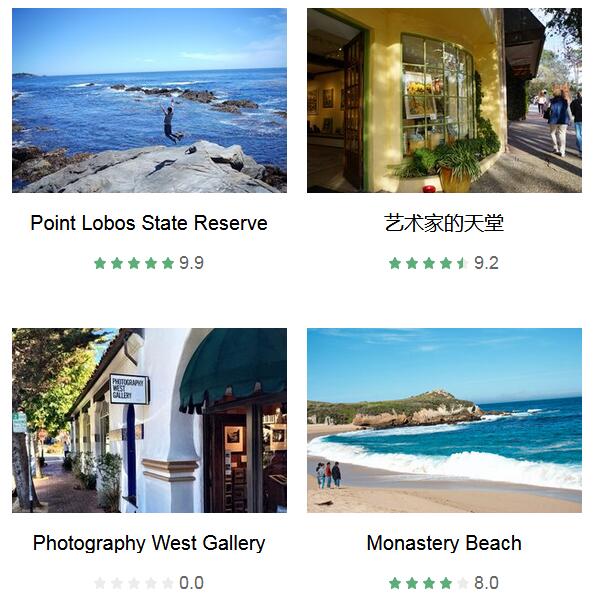Open the Point Lobos State Reserve photo
This screenshot has width=595, height=604.
click(x=149, y=100)
